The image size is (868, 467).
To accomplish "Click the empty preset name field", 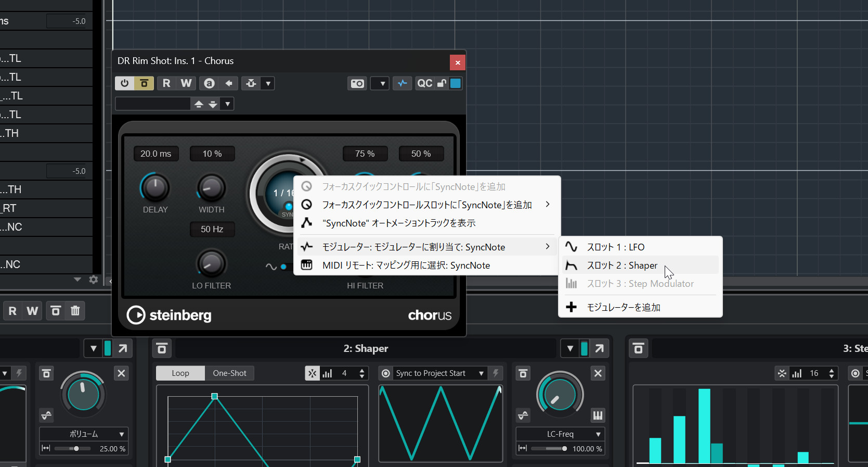I will tap(153, 104).
